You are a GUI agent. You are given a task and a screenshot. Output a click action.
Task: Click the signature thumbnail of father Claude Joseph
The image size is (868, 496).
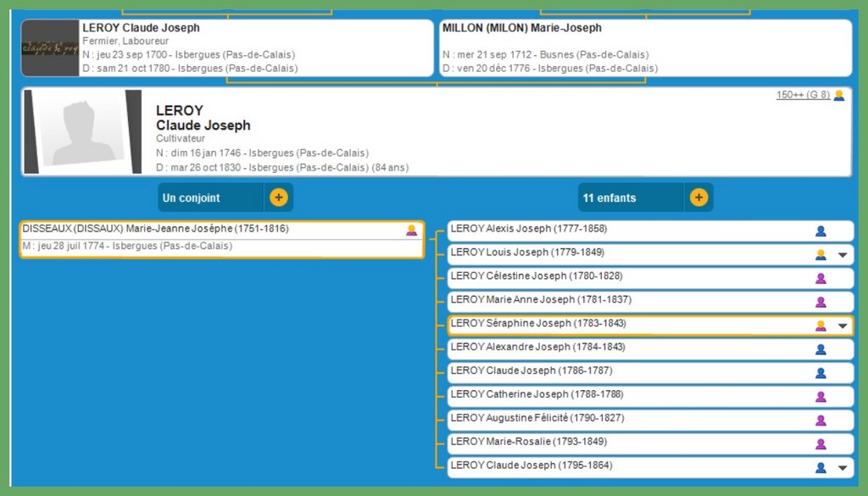tap(50, 48)
